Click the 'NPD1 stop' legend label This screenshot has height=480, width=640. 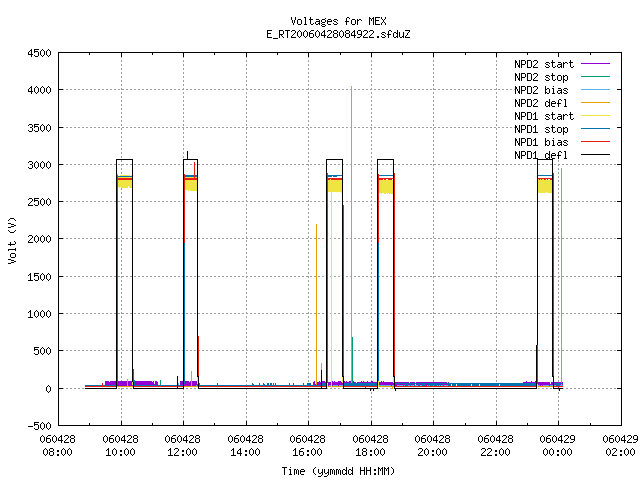[541, 129]
